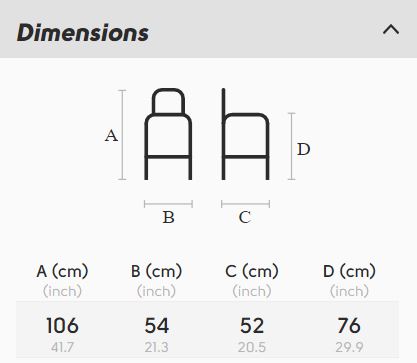The image size is (417, 363).
Task: Select the B (cm) column header
Action: (156, 271)
